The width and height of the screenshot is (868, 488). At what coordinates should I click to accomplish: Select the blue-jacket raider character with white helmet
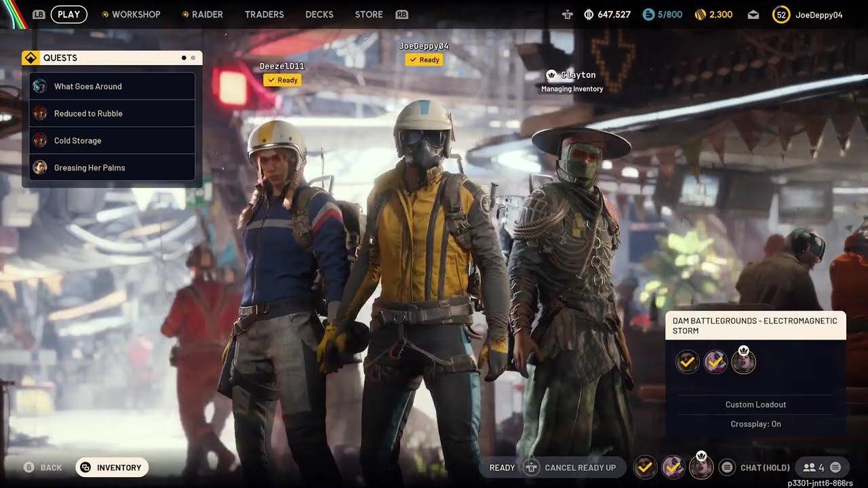(288, 298)
